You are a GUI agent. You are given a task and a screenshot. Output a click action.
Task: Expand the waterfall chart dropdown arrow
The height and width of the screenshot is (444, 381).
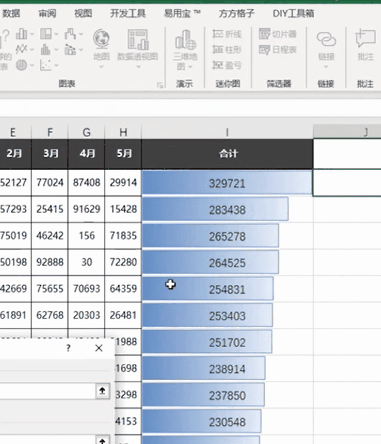(x=81, y=34)
